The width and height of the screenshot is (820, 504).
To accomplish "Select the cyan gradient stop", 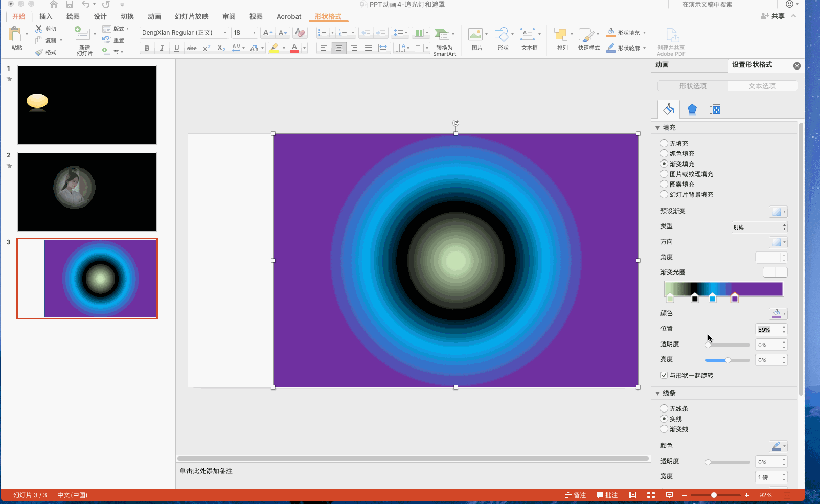I will click(x=712, y=299).
